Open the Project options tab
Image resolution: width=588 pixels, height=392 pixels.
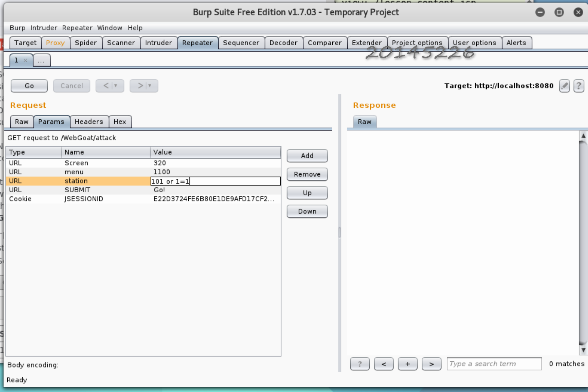point(417,43)
